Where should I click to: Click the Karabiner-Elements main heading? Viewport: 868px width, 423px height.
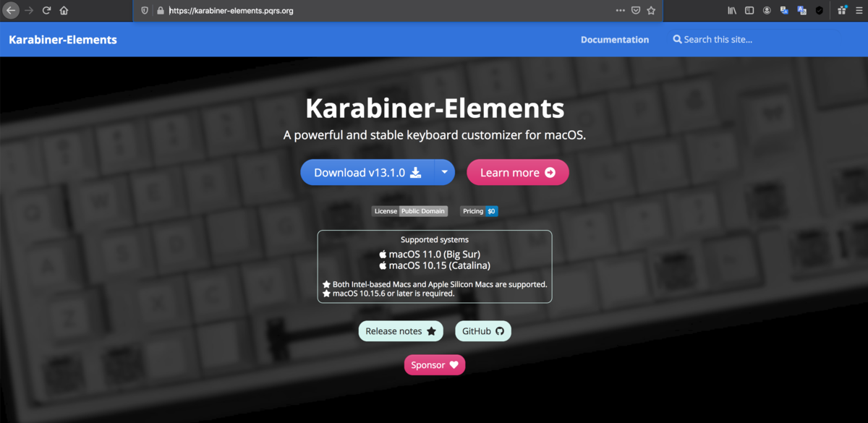coord(435,108)
